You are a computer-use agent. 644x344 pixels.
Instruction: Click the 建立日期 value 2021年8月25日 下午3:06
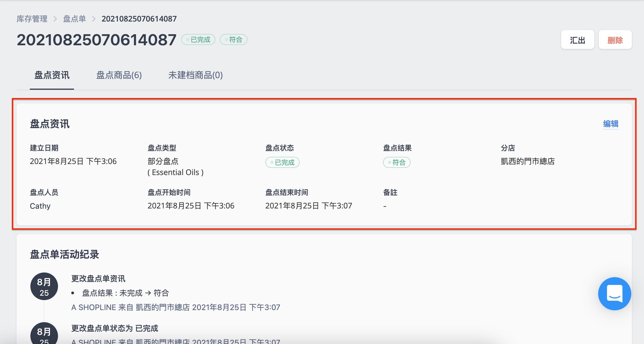pyautogui.click(x=73, y=161)
